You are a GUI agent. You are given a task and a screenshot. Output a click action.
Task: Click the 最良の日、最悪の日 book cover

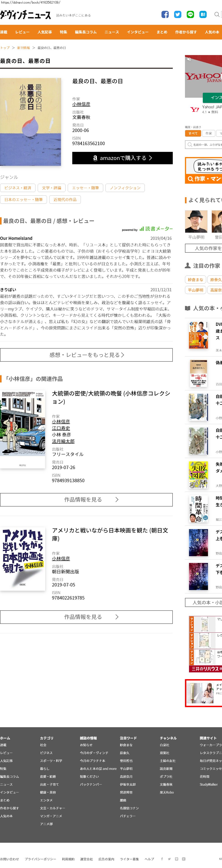click(x=30, y=122)
